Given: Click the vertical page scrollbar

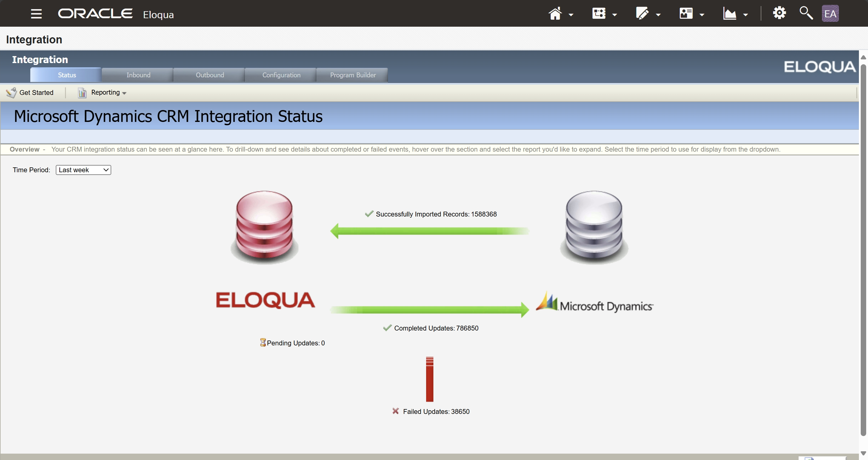Looking at the screenshot, I should coord(863,250).
